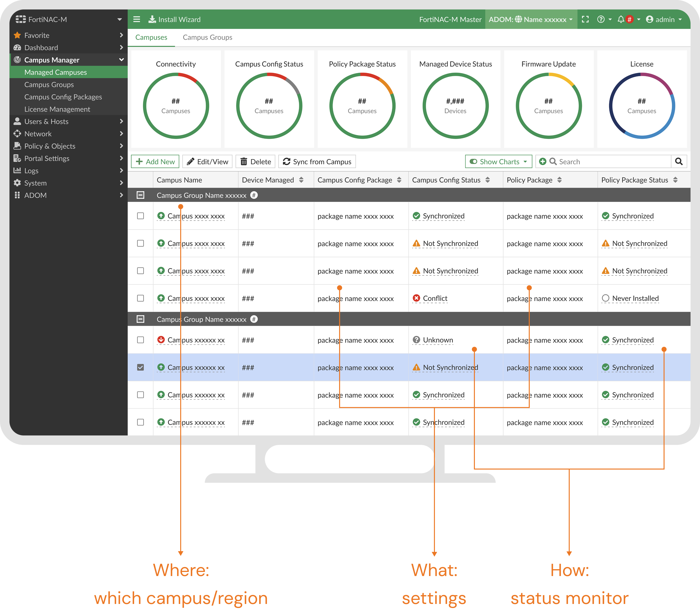Click the hamburger menu icon in header
Image resolution: width=700 pixels, height=612 pixels.
click(x=136, y=19)
